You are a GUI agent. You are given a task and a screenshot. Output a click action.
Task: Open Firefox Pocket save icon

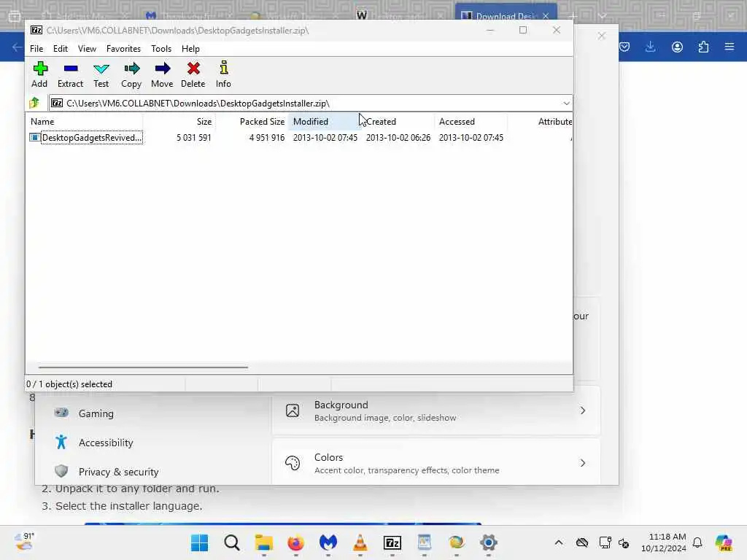(624, 47)
